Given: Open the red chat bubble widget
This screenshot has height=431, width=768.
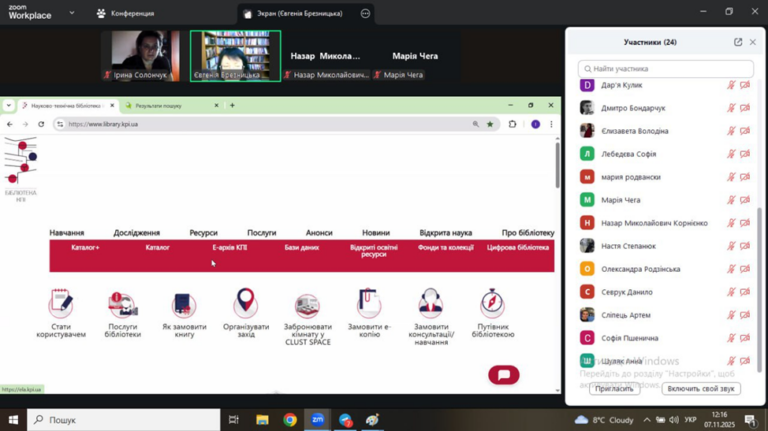Looking at the screenshot, I should pyautogui.click(x=503, y=375).
